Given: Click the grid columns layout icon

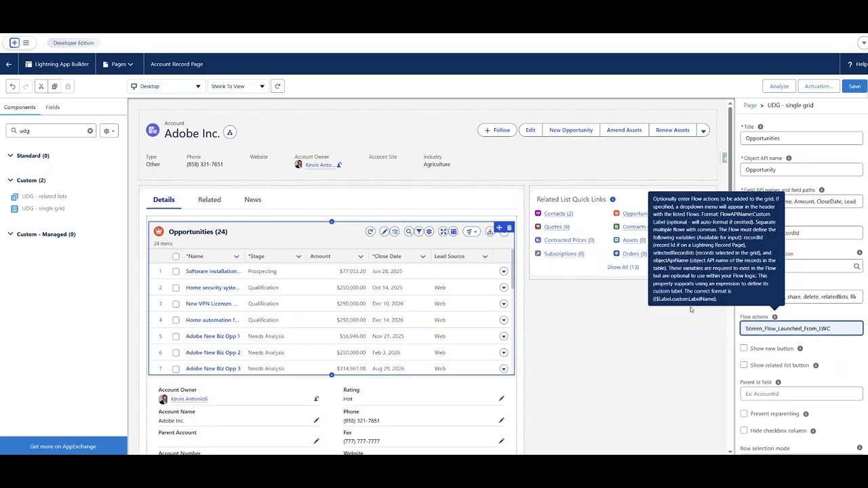Looking at the screenshot, I should (454, 232).
